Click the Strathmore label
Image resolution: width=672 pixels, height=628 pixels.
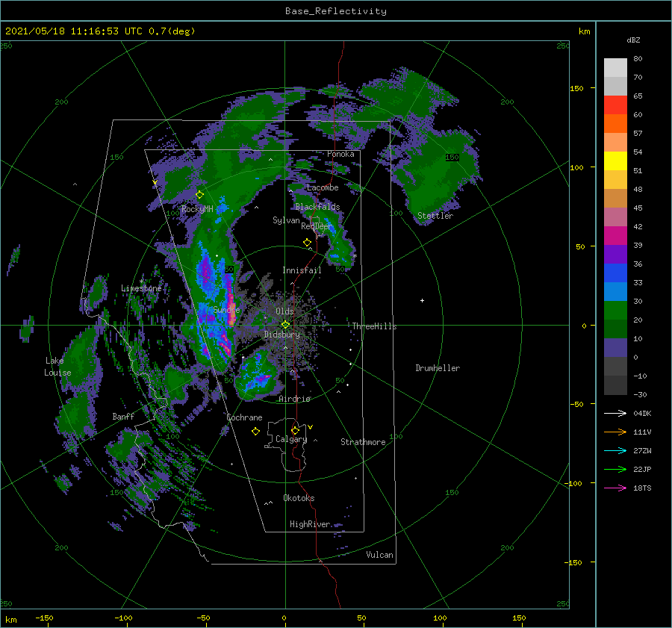(363, 442)
